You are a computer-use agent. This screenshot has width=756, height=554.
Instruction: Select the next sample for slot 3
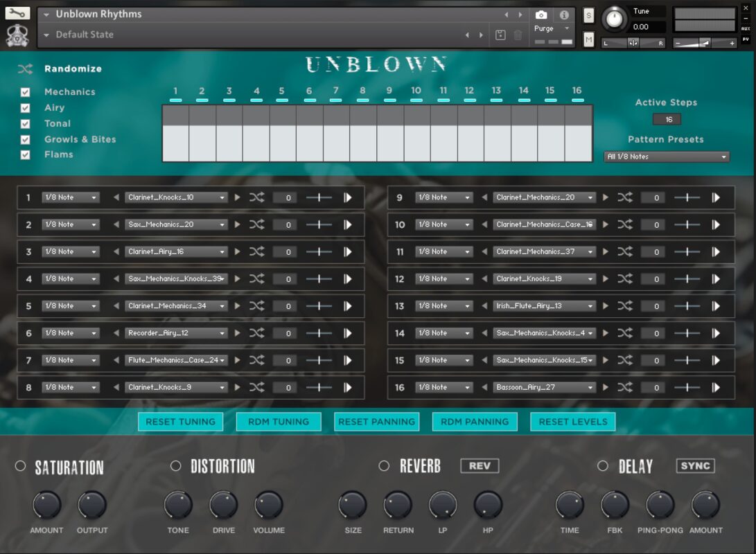pyautogui.click(x=237, y=252)
